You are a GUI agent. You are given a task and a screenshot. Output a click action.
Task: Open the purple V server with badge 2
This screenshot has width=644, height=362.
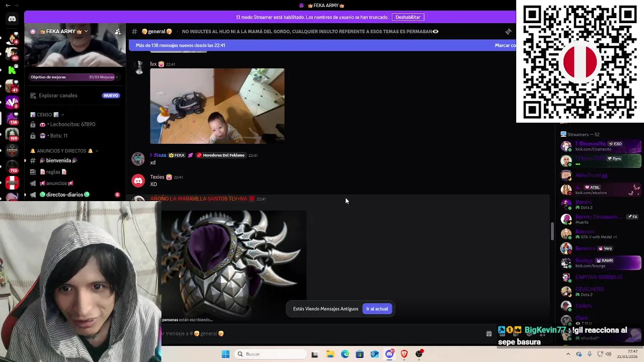pos(12,102)
